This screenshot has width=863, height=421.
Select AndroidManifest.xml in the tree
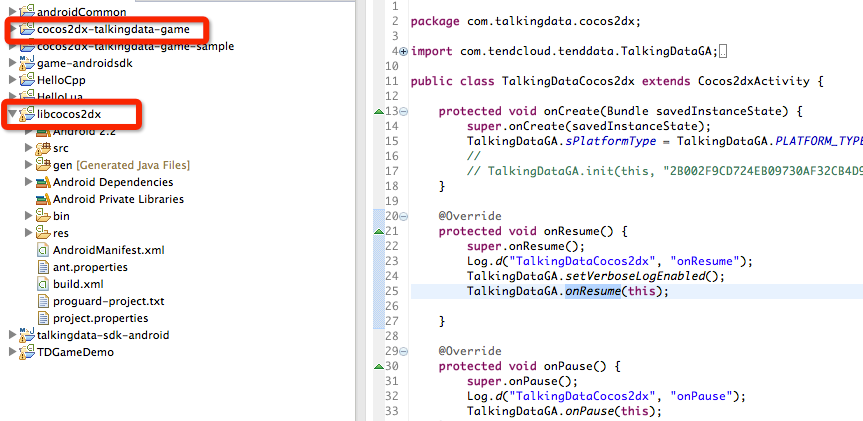tap(108, 250)
